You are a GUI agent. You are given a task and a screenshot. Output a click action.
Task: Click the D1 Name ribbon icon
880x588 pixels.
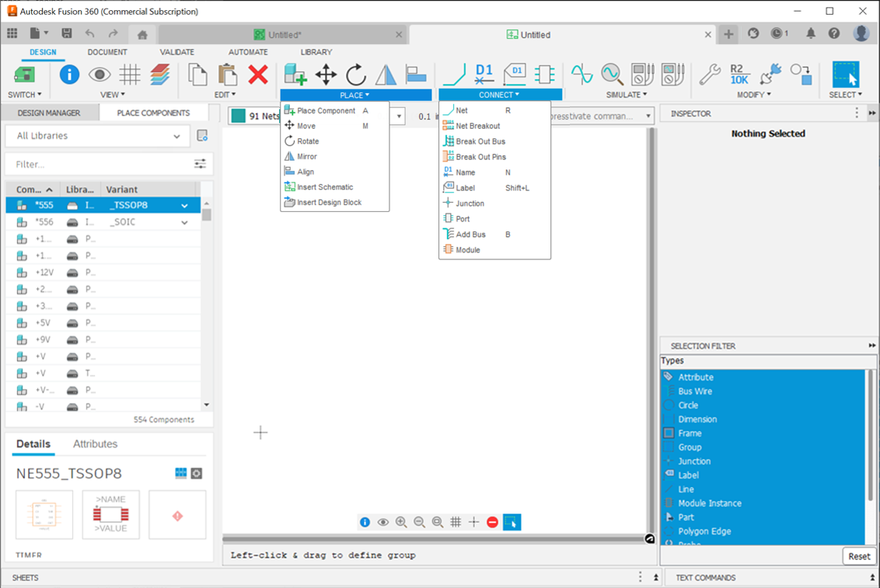[484, 75]
